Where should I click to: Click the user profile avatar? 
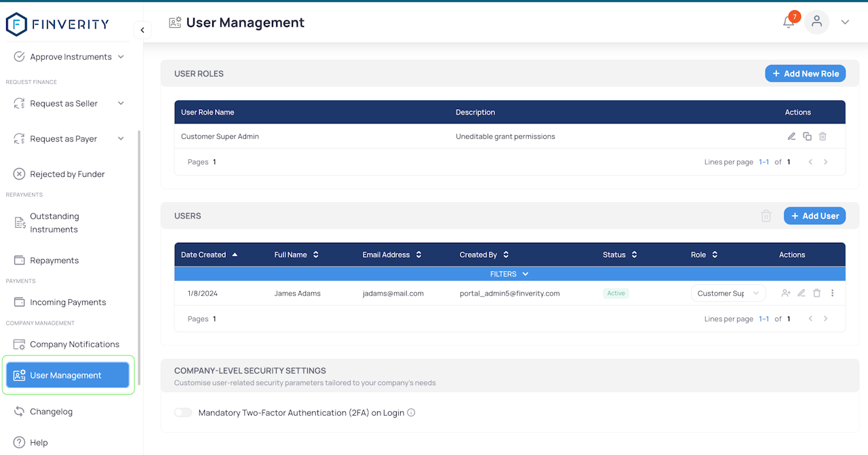817,22
